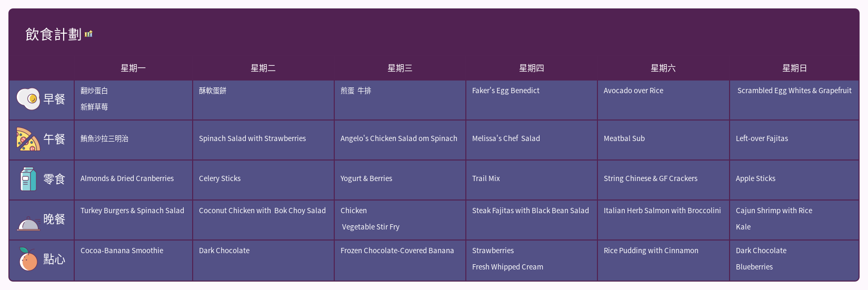Click the 鮪魚沙拉三明治 lunch cell

click(x=104, y=138)
